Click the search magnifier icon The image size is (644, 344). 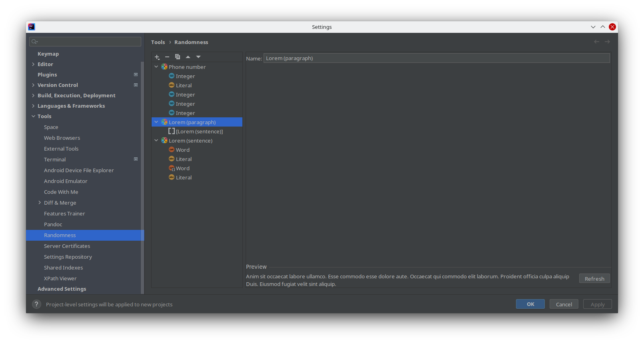click(34, 42)
